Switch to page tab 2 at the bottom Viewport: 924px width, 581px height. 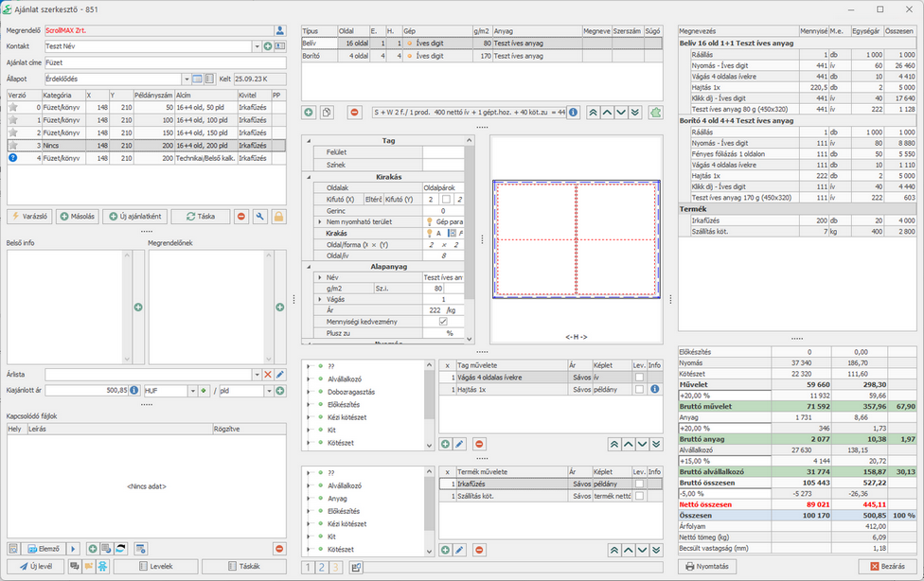coord(322,568)
